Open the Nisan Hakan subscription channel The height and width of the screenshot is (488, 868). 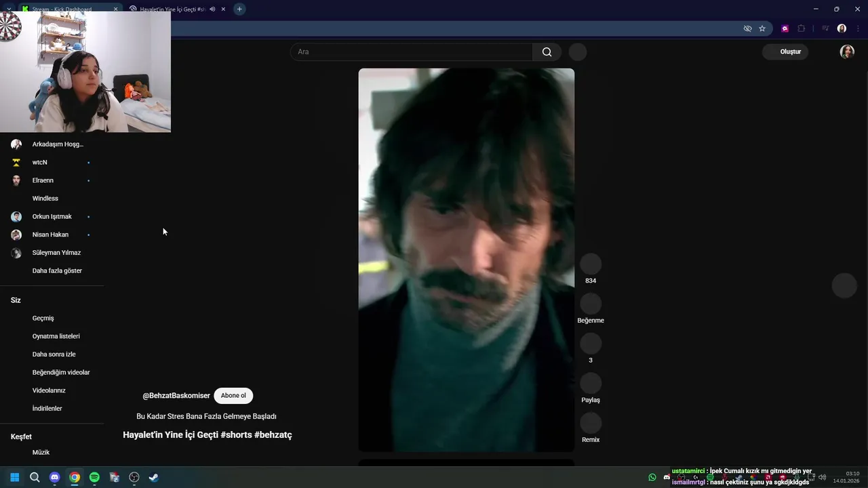52,235
